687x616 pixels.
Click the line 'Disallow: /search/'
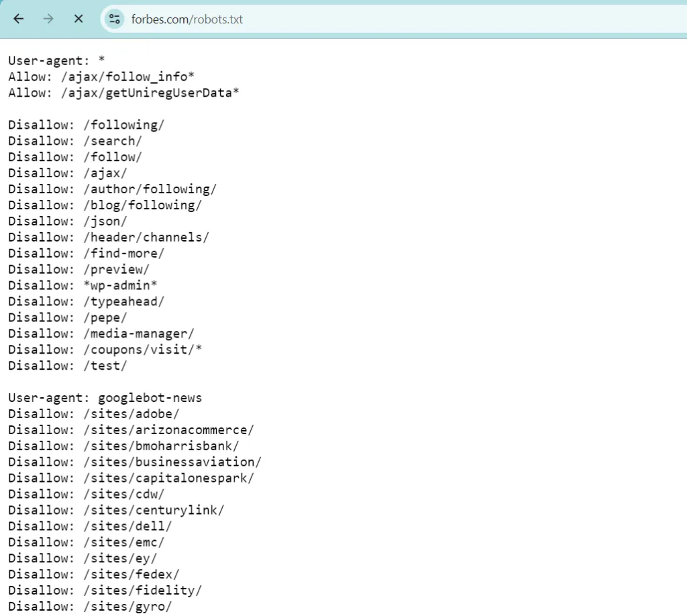[x=75, y=141]
